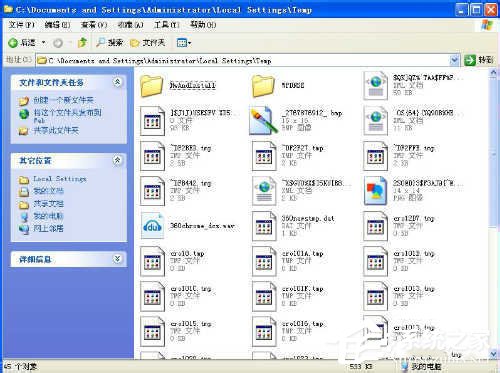Select the 360nsetmp.dat file

tap(293, 226)
